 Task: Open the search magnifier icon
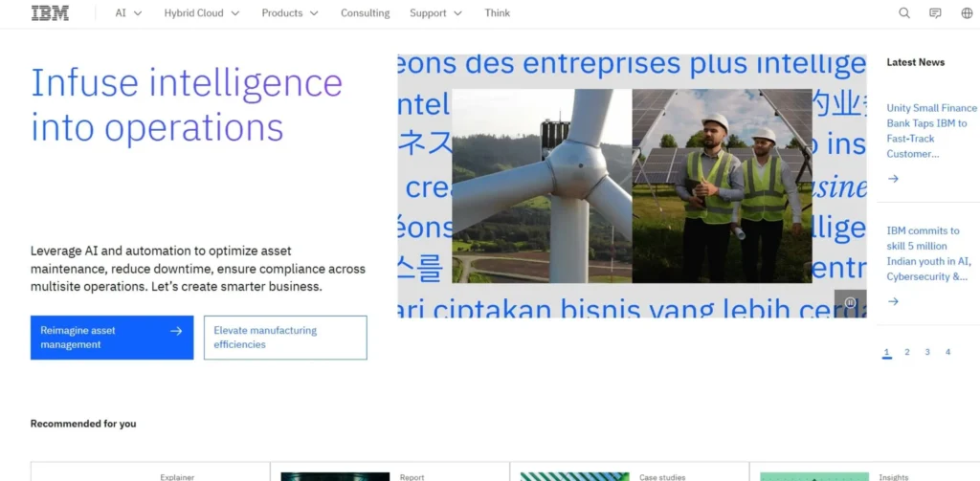tap(904, 13)
